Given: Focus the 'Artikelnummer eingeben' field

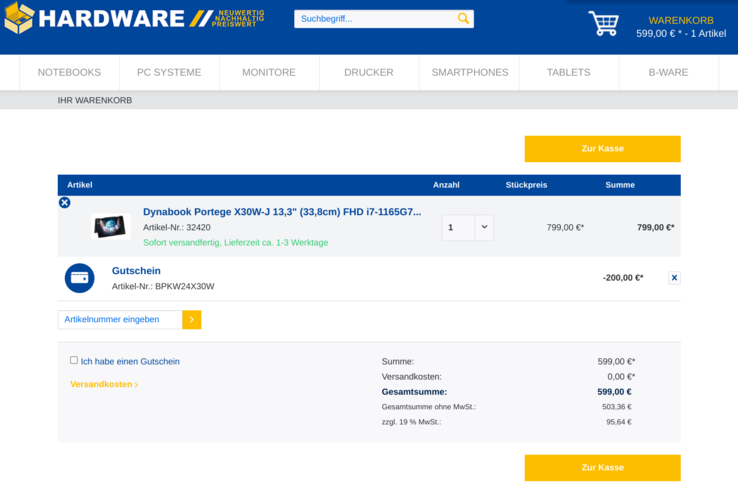Looking at the screenshot, I should click(x=120, y=320).
